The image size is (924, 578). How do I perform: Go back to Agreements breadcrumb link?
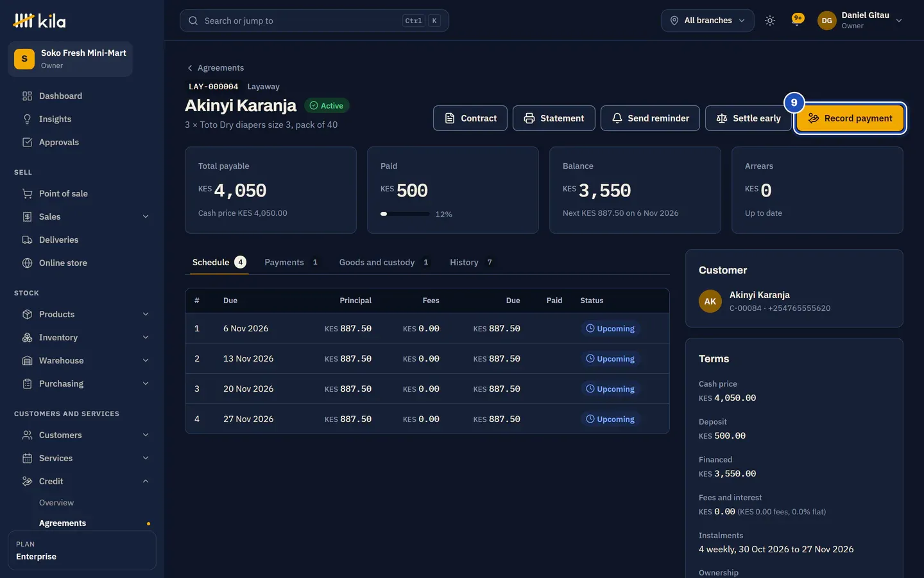pyautogui.click(x=215, y=67)
